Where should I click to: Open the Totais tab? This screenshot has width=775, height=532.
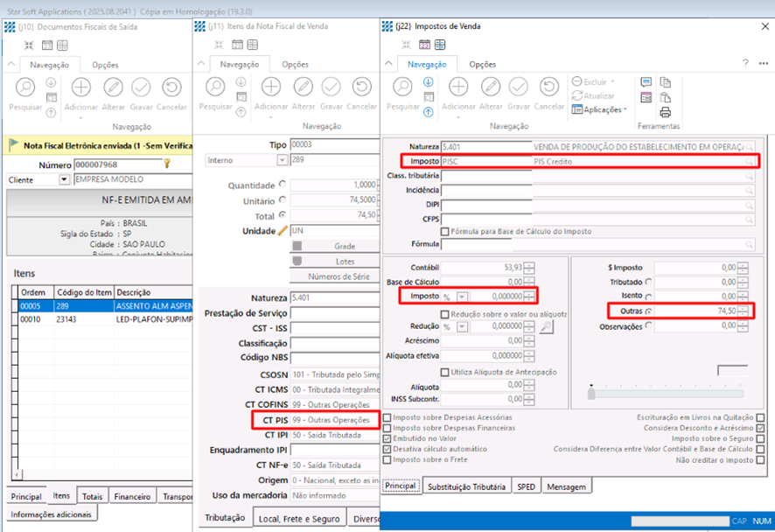point(92,496)
